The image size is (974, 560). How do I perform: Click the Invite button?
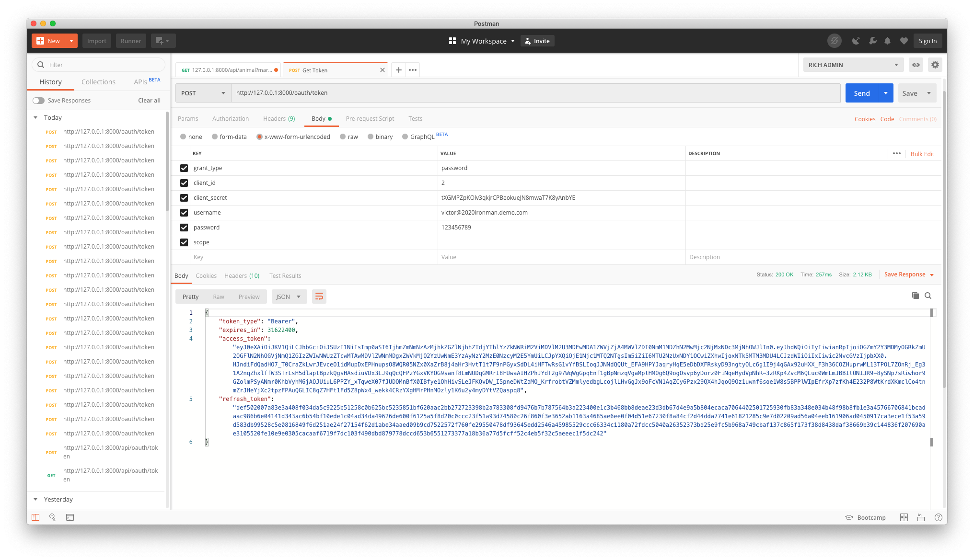pyautogui.click(x=537, y=41)
